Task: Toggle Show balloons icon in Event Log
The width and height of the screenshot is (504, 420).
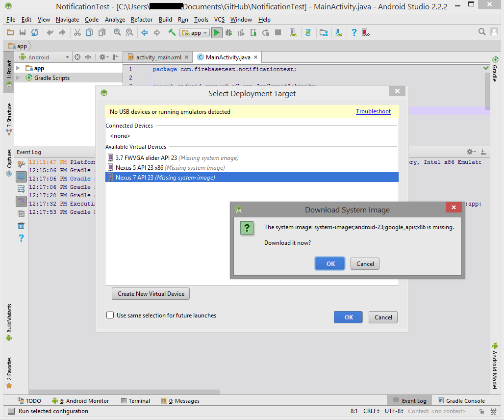Action: 21,177
